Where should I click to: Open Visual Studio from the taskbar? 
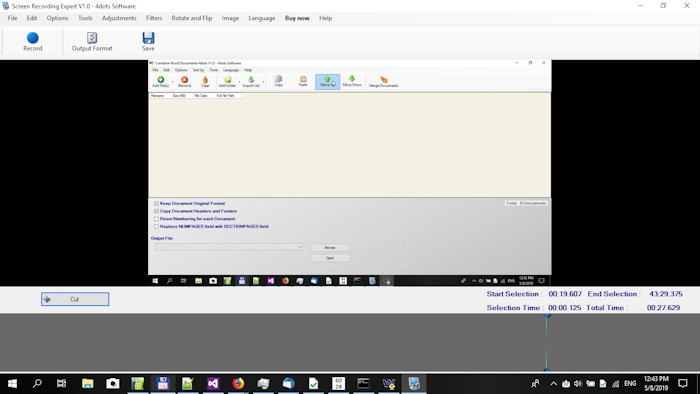pos(213,383)
